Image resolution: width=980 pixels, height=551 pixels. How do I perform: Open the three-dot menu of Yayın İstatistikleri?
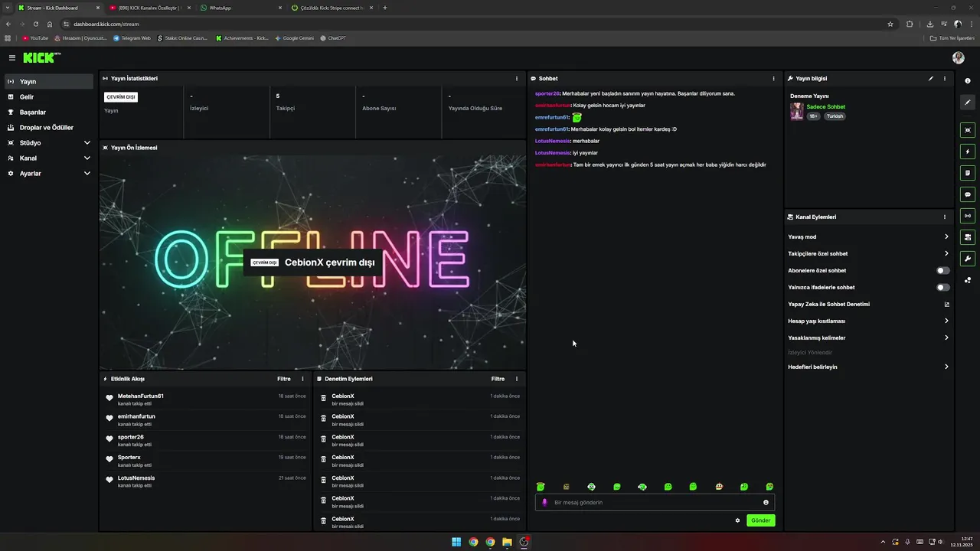517,78
